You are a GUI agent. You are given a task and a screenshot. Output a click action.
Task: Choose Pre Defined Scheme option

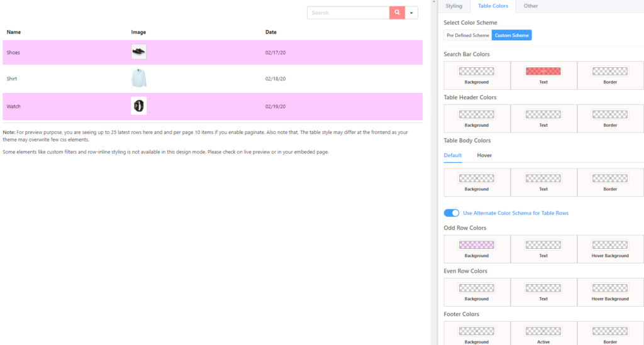468,35
